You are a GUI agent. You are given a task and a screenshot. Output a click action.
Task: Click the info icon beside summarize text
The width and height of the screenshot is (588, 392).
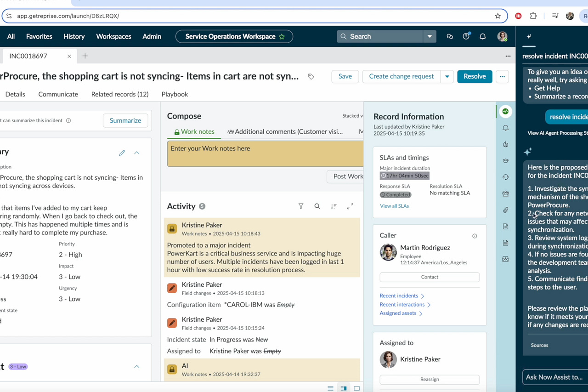68,121
